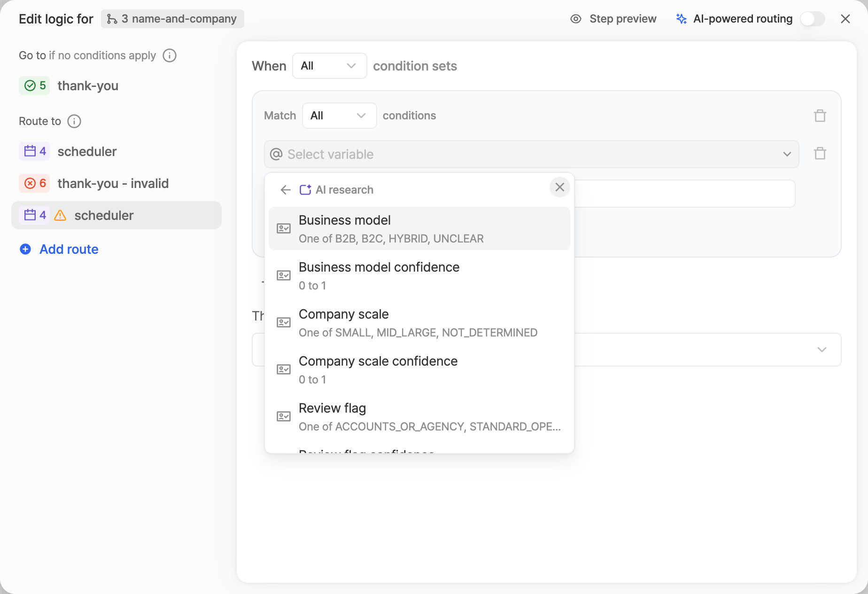Click the Company scale row icon
Image resolution: width=868 pixels, height=594 pixels.
[x=284, y=322]
